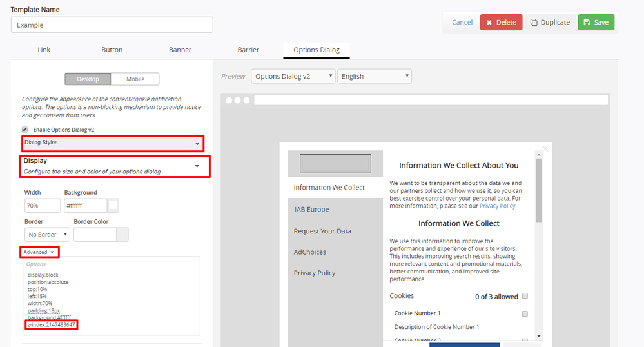Open the Background color swatch
This screenshot has height=347, width=644.
[x=113, y=206]
